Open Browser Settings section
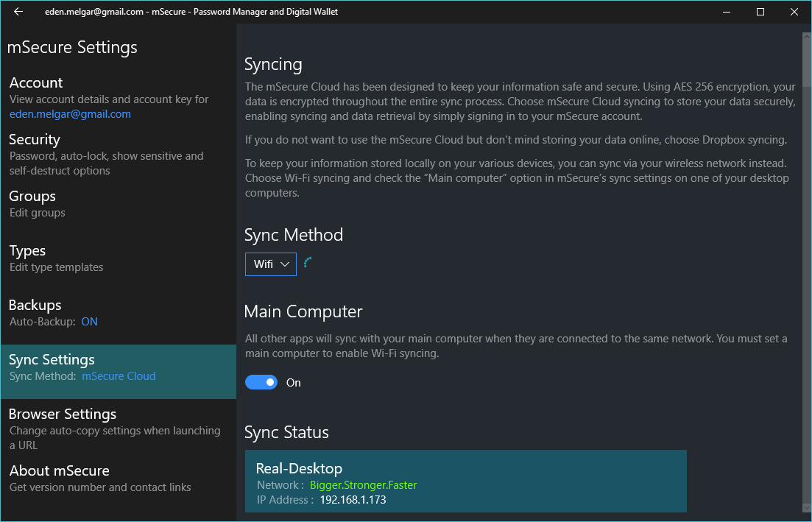812x522 pixels. pyautogui.click(x=118, y=428)
